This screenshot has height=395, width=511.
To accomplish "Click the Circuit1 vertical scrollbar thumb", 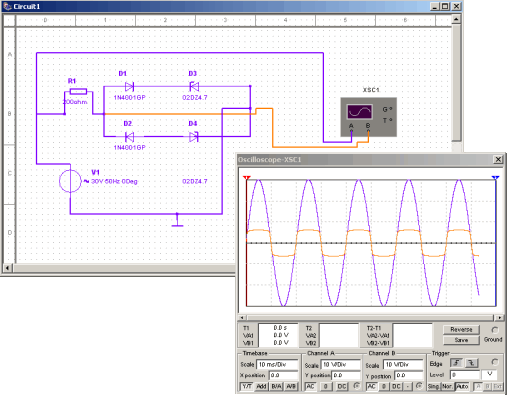I will click(x=456, y=82).
